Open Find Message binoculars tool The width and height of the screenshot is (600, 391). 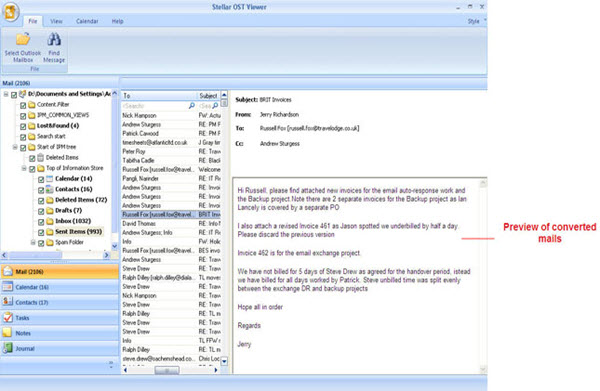tap(54, 39)
